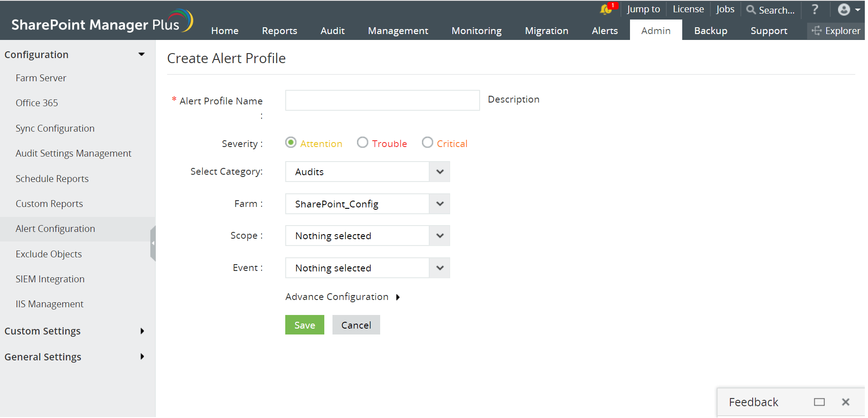Switch to the Management tab

[x=398, y=31]
